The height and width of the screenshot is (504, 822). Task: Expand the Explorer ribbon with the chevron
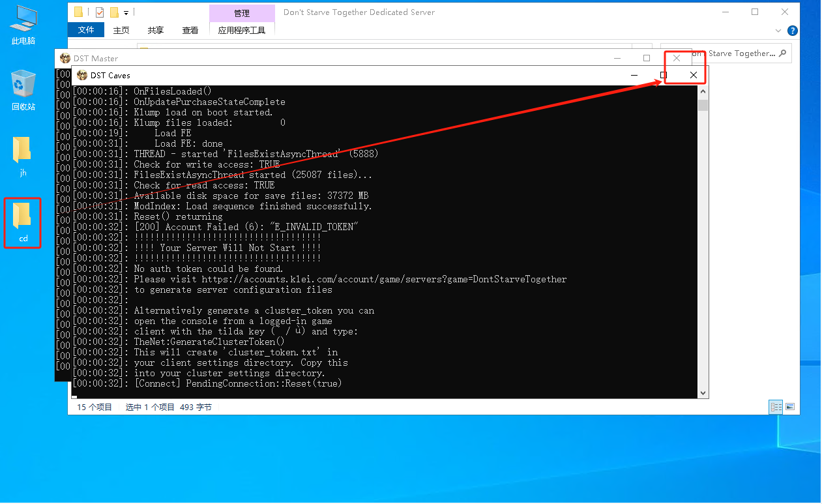(778, 31)
